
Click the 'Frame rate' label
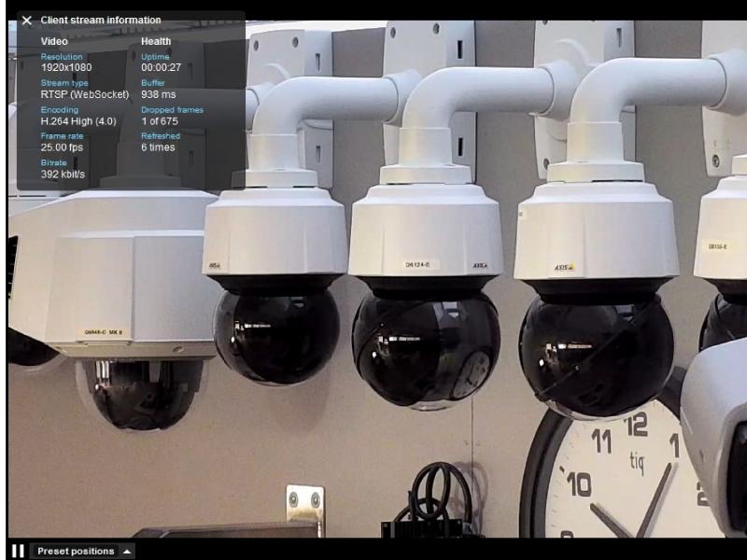point(62,135)
